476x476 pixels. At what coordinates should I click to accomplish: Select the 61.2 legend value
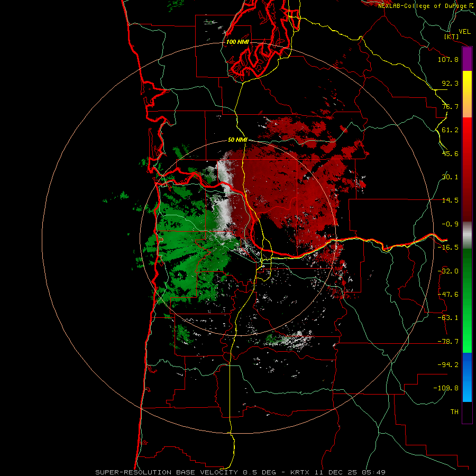pos(450,130)
